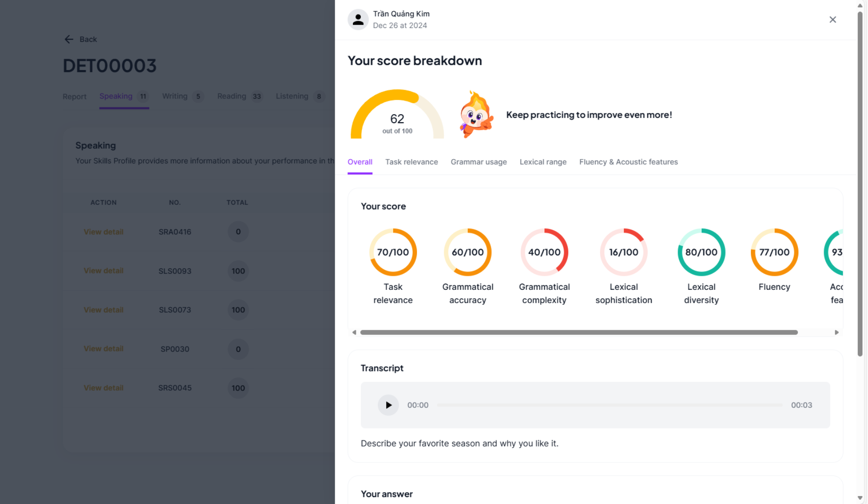Seek on the audio progress bar
The width and height of the screenshot is (868, 504).
[609, 405]
